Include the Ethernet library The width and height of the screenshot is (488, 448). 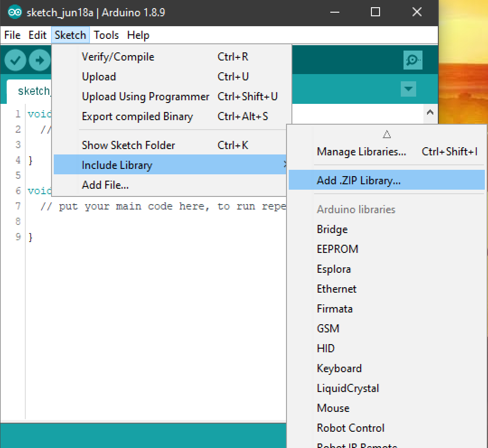(x=386, y=289)
